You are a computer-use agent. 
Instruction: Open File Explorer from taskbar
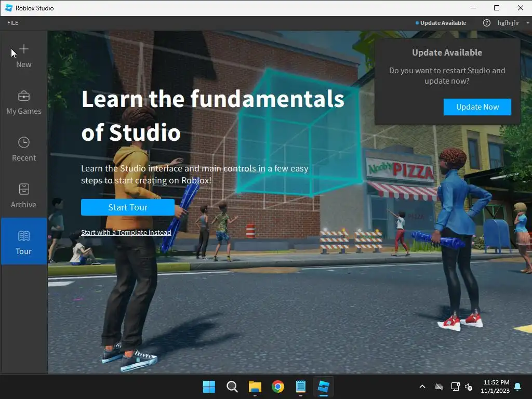(255, 387)
